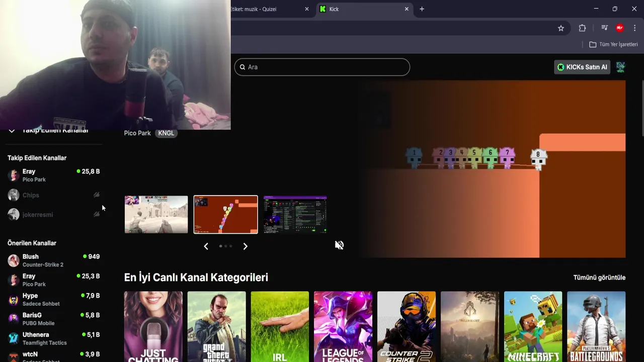The image size is (644, 362).
Task: Close the Kick tab
Action: (x=407, y=9)
